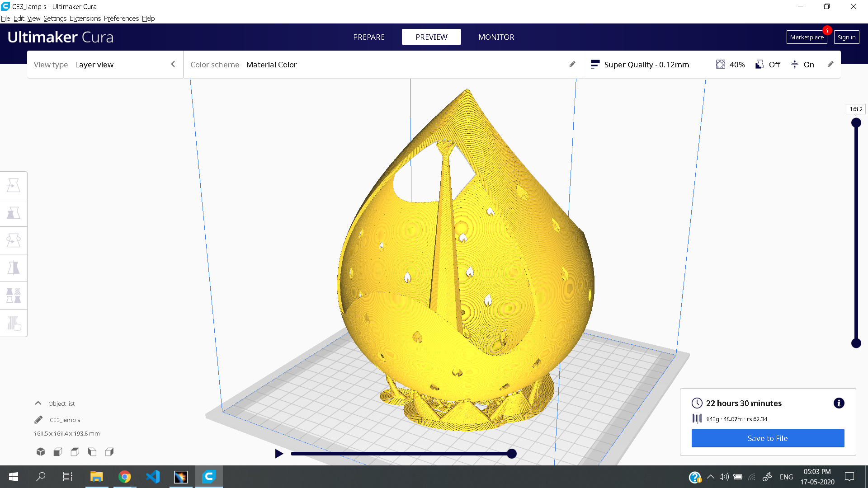Click the Save to File button
This screenshot has width=868, height=488.
pos(768,438)
